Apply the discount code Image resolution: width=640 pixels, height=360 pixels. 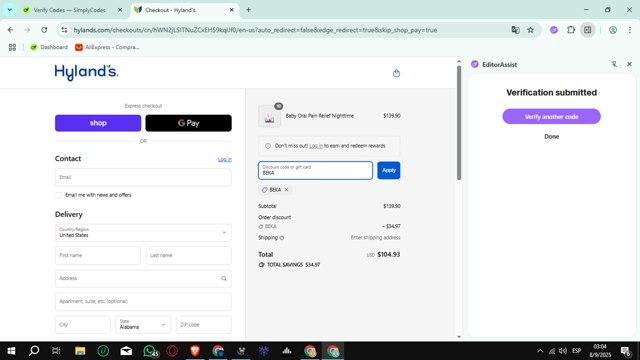coord(389,170)
